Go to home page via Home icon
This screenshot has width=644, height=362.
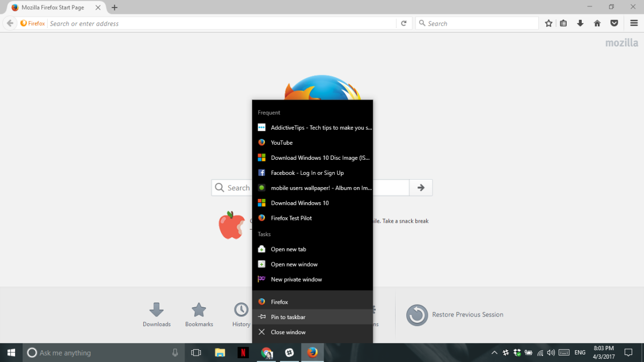(x=596, y=23)
